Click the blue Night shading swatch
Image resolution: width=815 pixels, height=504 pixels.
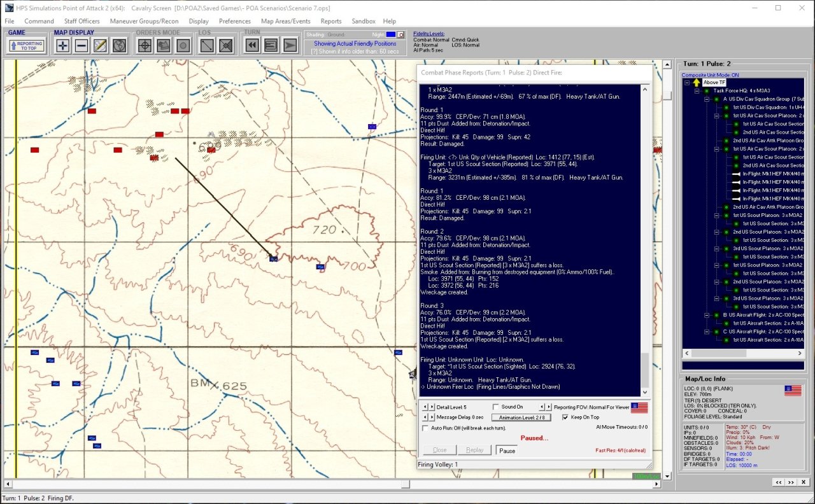click(x=390, y=34)
